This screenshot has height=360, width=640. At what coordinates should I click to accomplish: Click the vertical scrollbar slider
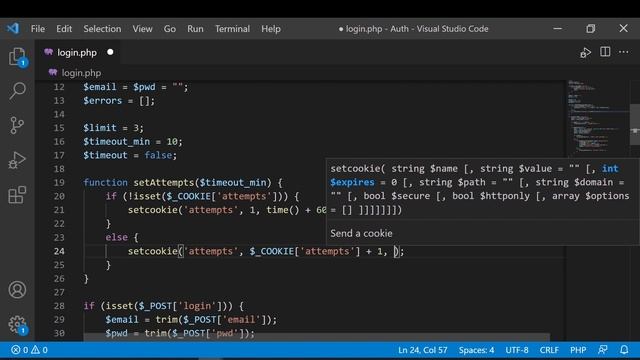pos(635,125)
